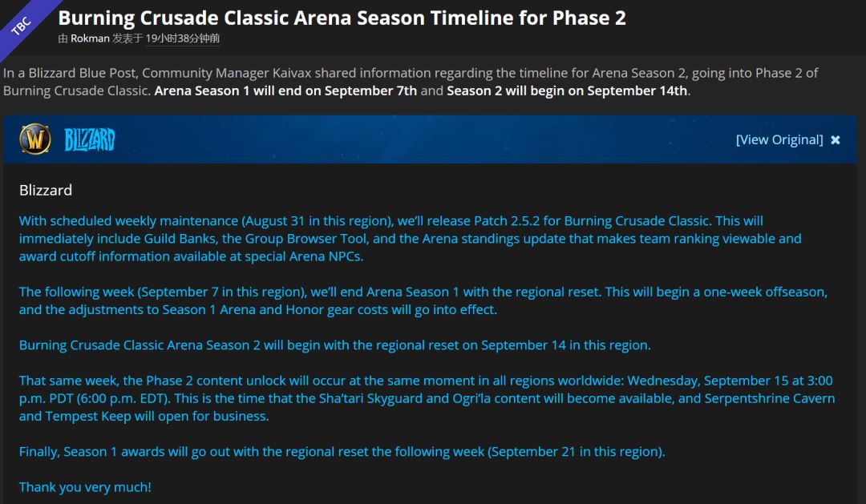Click the one-week offseason paragraph

423,300
